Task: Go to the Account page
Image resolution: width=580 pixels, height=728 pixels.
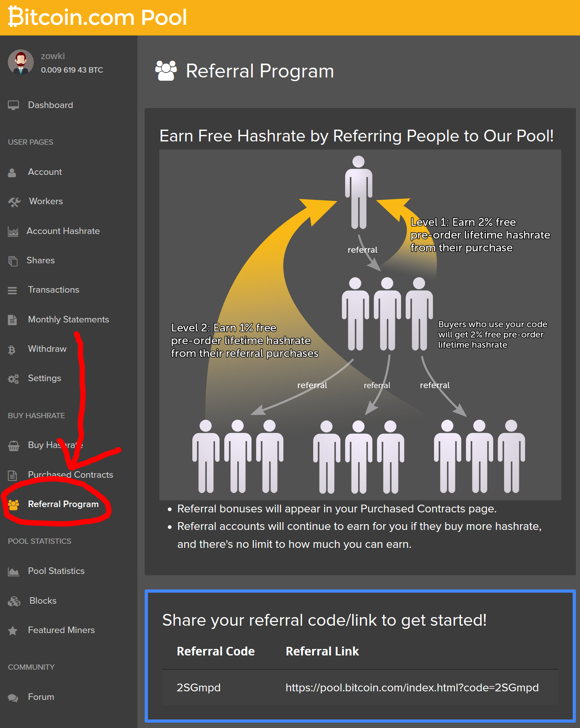Action: pos(45,172)
